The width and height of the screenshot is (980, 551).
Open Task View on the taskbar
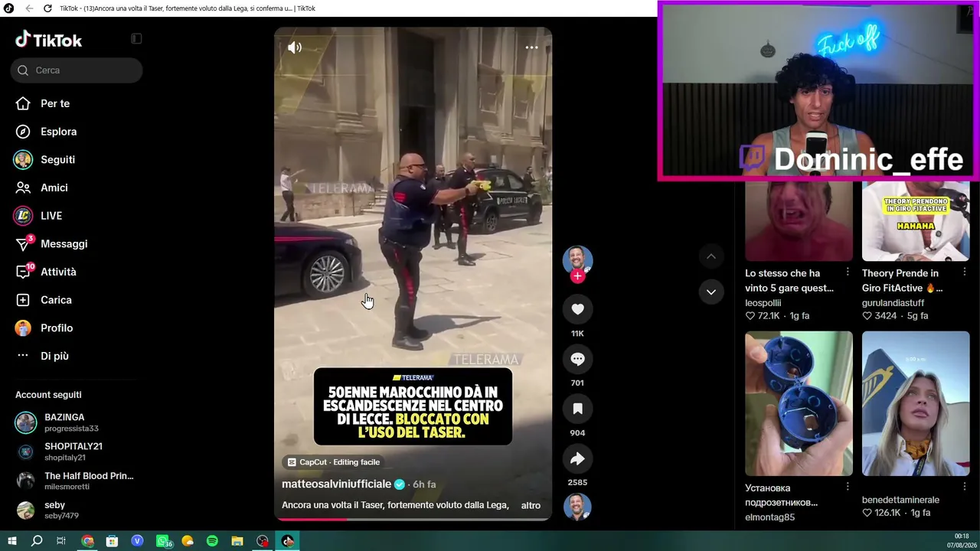pyautogui.click(x=61, y=541)
